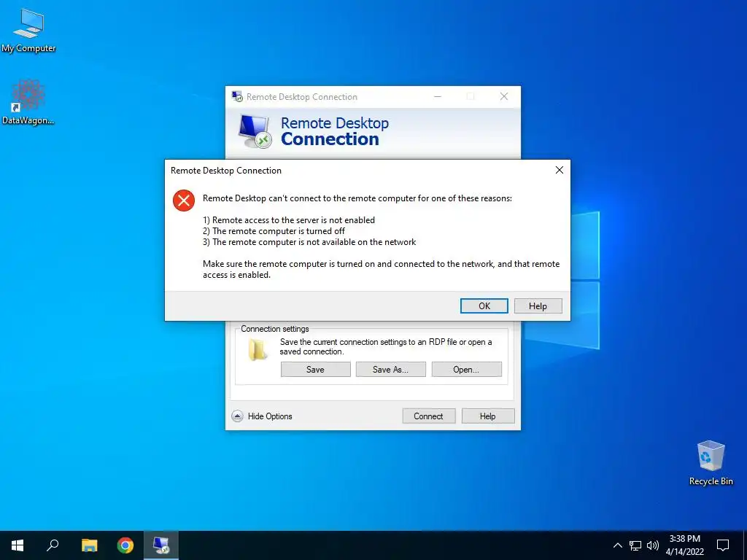Click 'Remote access to the server is not enabled' text
This screenshot has height=560, width=747.
(293, 220)
